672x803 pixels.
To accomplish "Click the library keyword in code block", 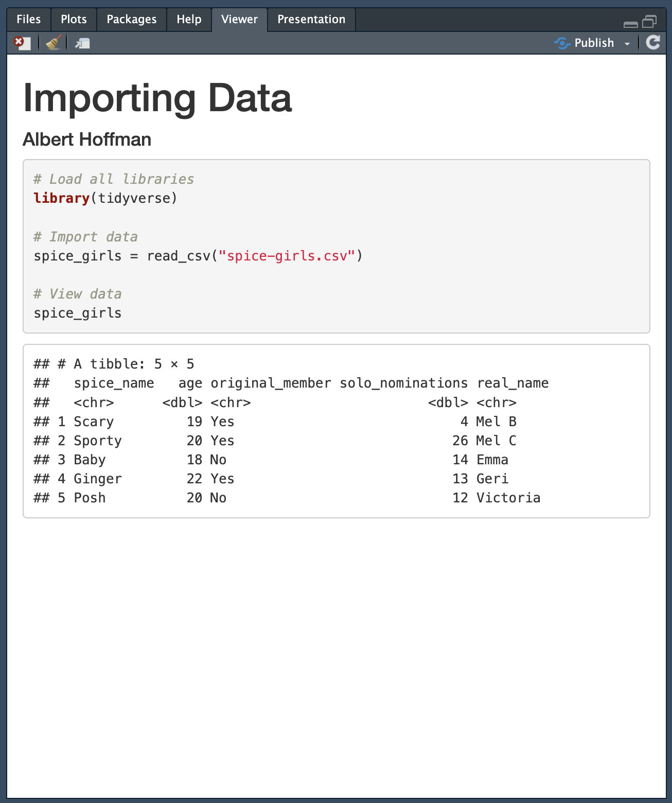I will coord(61,198).
